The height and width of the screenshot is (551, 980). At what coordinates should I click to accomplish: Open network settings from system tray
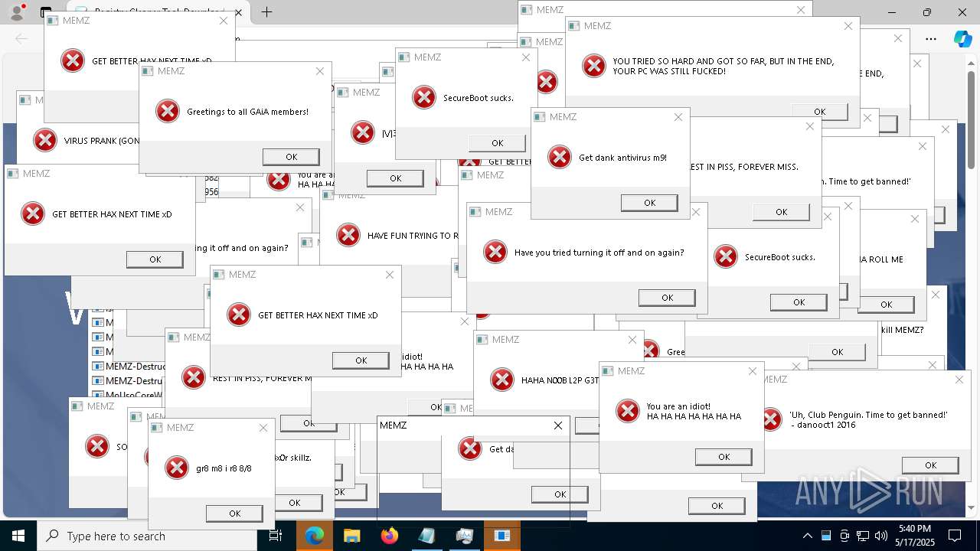pos(862,536)
